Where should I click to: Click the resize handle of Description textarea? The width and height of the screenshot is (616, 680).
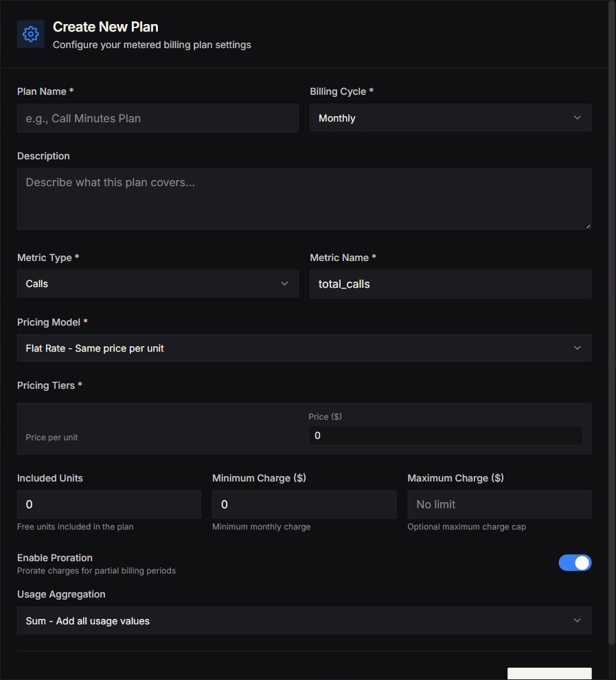pyautogui.click(x=589, y=226)
